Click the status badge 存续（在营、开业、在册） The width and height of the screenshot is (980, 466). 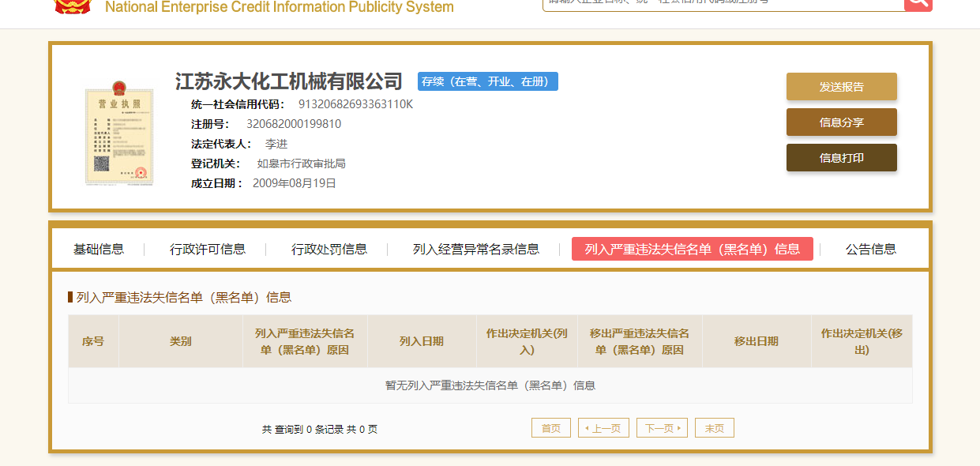point(488,81)
